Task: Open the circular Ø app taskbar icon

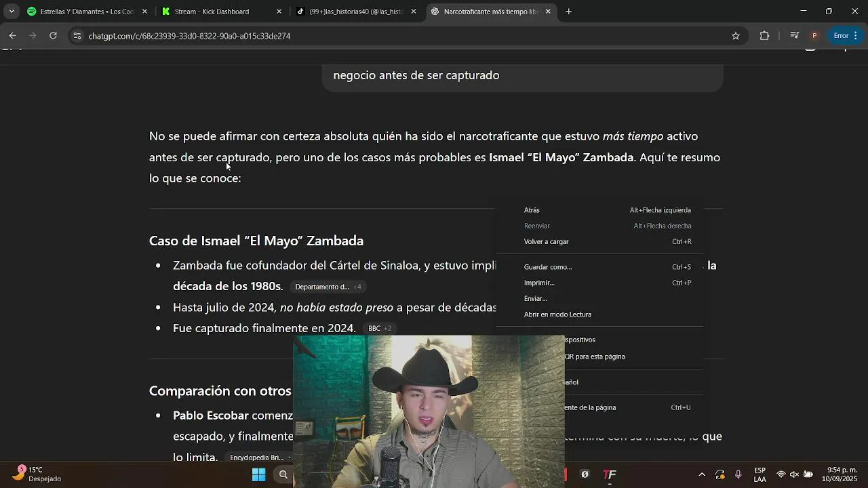Action: 585,474
